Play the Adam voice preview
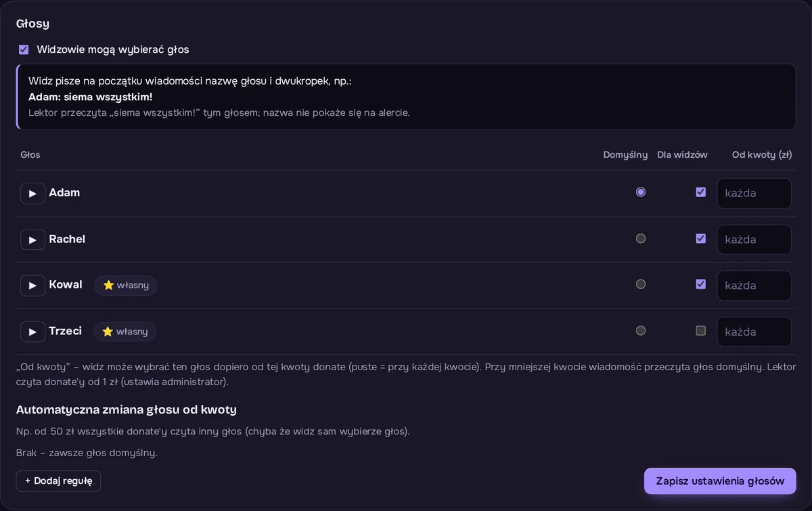Viewport: 812px width, 511px height. tap(32, 193)
